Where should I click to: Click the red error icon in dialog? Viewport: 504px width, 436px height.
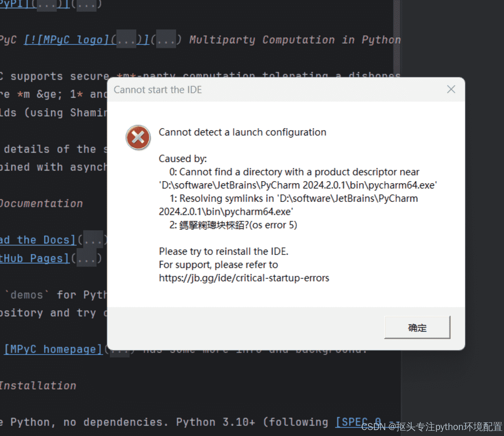click(x=138, y=137)
